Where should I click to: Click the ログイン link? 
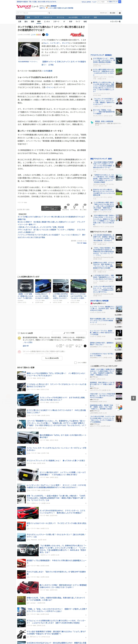click(x=42, y=8)
